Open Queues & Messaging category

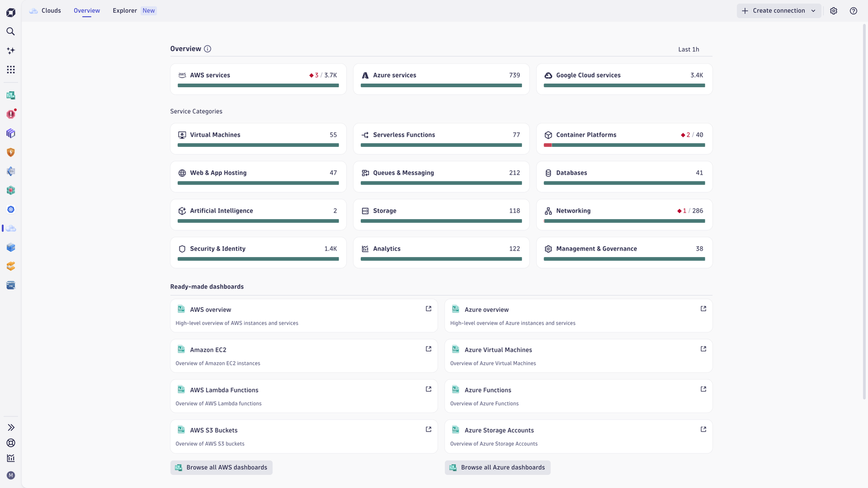coord(441,177)
